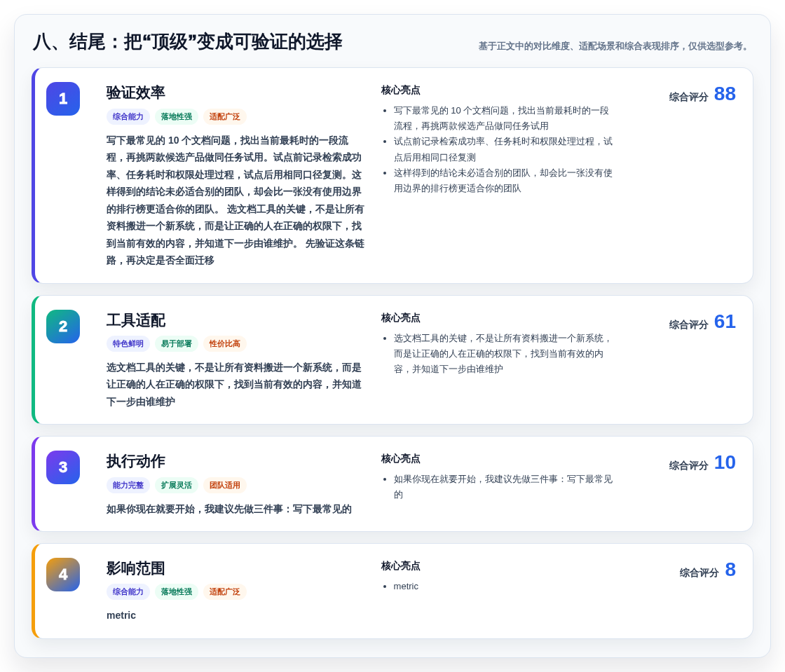Click bullet 如果你现在就要开始 in highlights
Image resolution: width=785 pixels, height=672 pixels.
[x=503, y=487]
